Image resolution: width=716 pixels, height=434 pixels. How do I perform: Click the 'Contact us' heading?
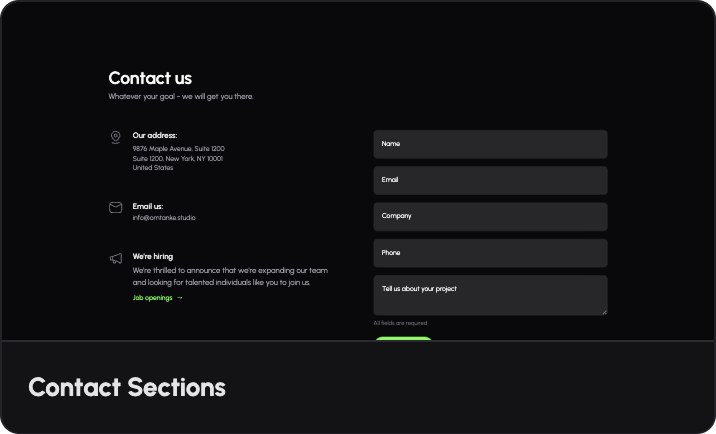click(x=150, y=78)
